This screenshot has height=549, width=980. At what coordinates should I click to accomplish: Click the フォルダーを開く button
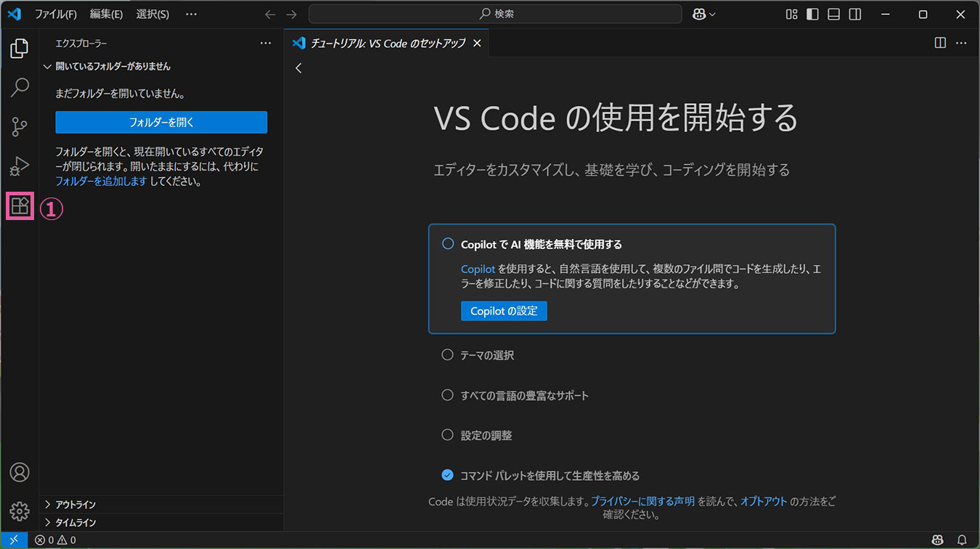(x=161, y=122)
